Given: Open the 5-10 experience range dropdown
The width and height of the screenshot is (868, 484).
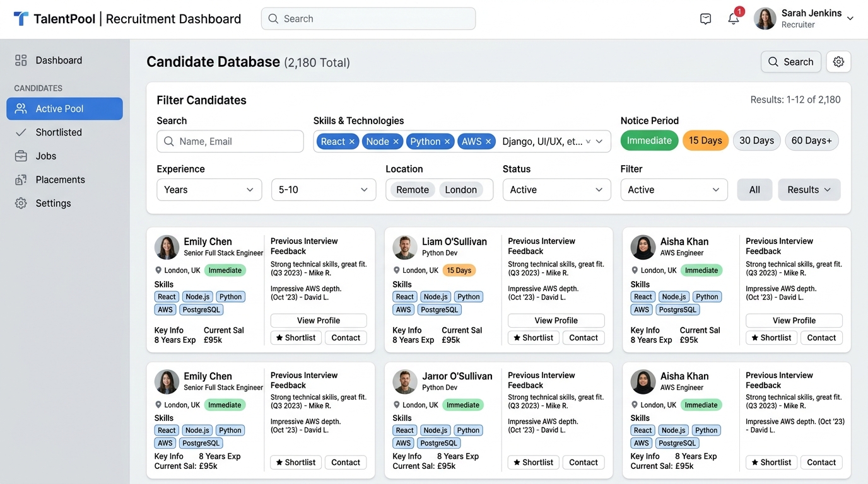Looking at the screenshot, I should point(324,190).
